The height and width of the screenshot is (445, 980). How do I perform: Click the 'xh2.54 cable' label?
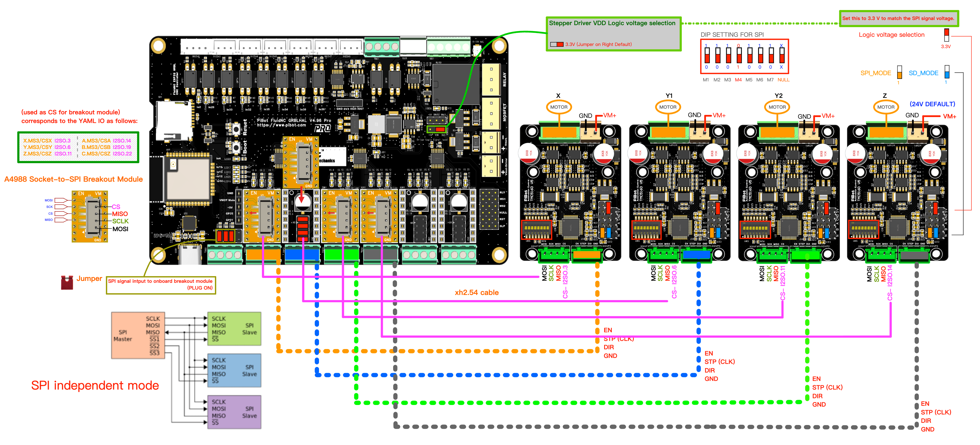[476, 292]
